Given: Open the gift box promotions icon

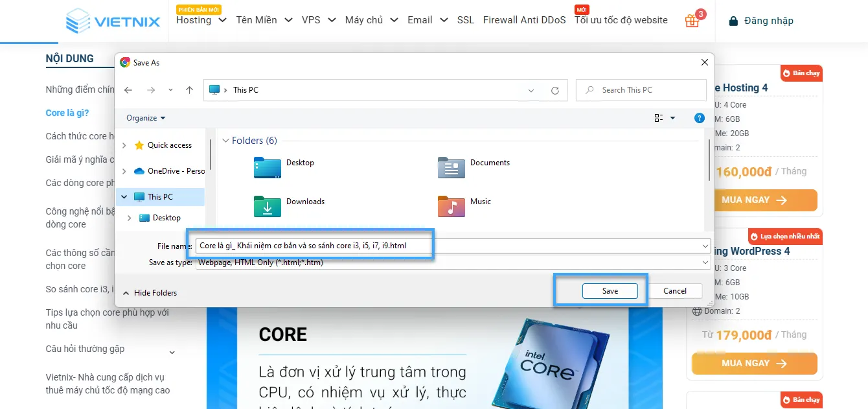Looking at the screenshot, I should point(692,21).
